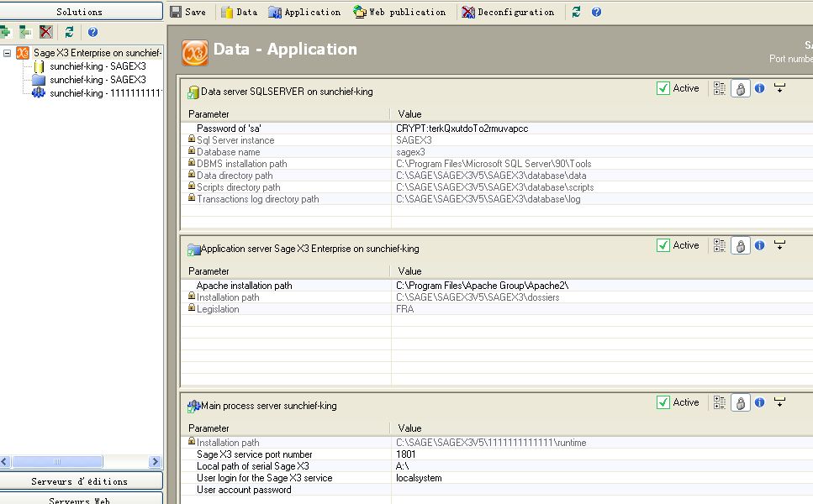Open help from the main toolbar

tap(596, 12)
